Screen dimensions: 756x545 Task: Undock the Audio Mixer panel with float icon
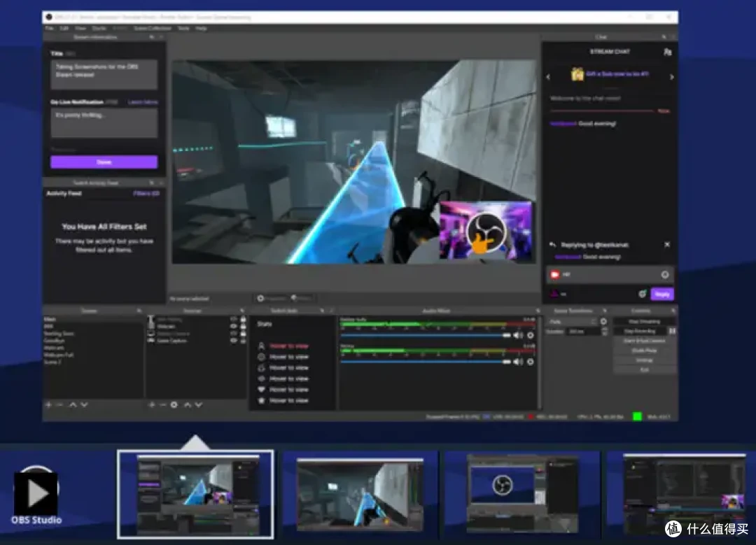click(x=538, y=311)
